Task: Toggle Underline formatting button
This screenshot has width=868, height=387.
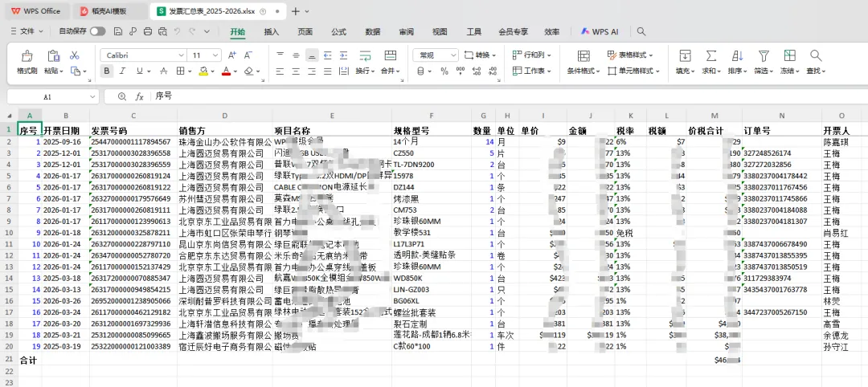Action: tap(140, 71)
